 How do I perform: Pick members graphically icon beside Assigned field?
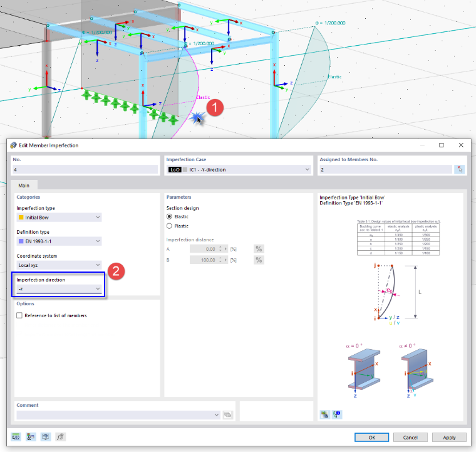[x=459, y=169]
